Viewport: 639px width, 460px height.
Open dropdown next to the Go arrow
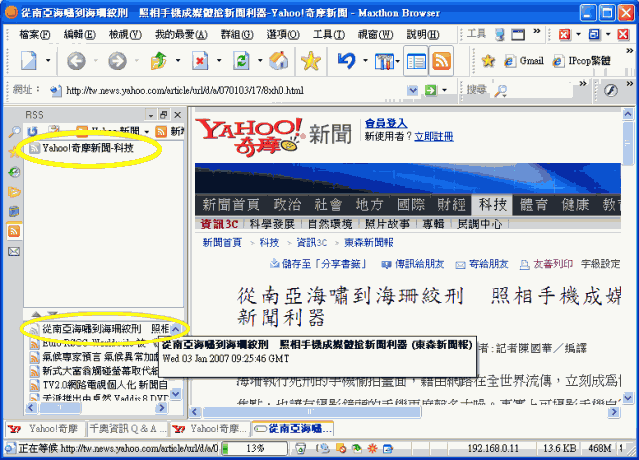click(x=444, y=90)
